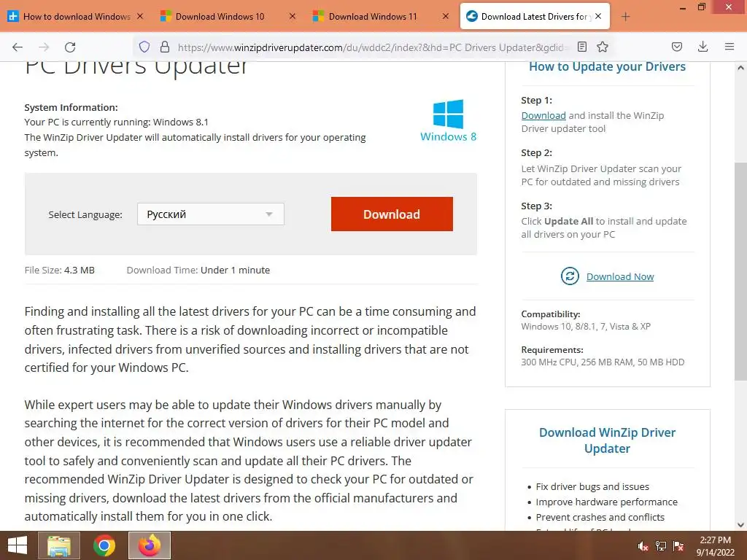Click 'Windows 10, 8/8.1, 7, Vista & XP' text
Viewport: 747px width, 560px height.
click(x=586, y=327)
